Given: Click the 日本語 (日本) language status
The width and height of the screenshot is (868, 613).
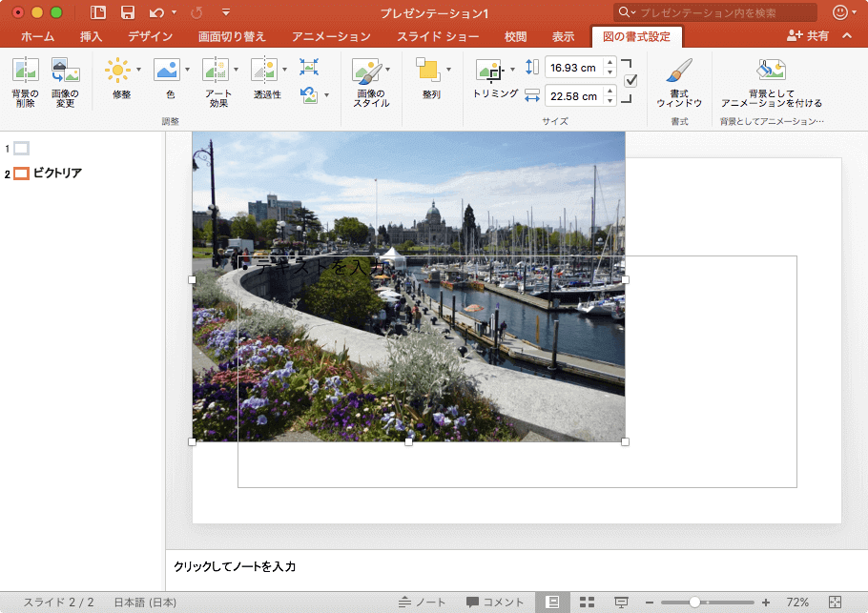Looking at the screenshot, I should 145,602.
